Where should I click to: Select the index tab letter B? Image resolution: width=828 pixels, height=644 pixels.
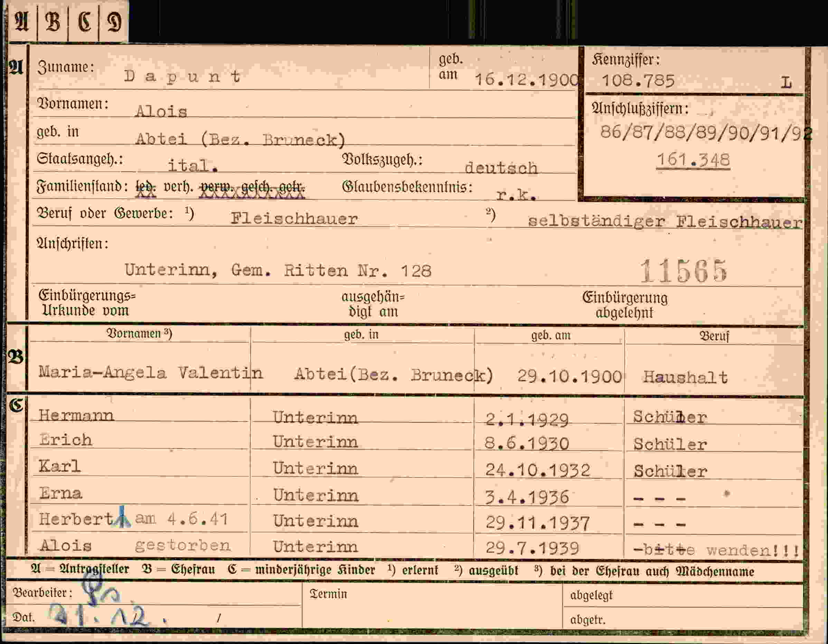(x=53, y=22)
